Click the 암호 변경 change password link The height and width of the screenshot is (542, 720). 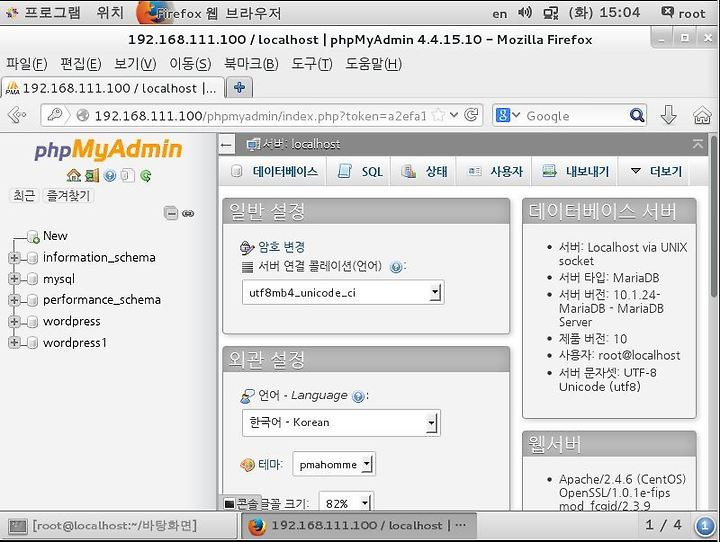coord(281,247)
